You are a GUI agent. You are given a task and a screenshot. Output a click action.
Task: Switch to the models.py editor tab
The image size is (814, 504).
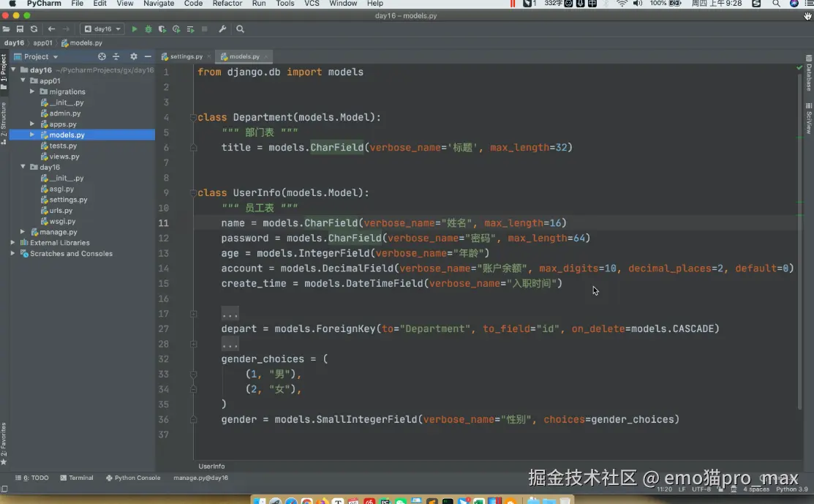(x=244, y=56)
